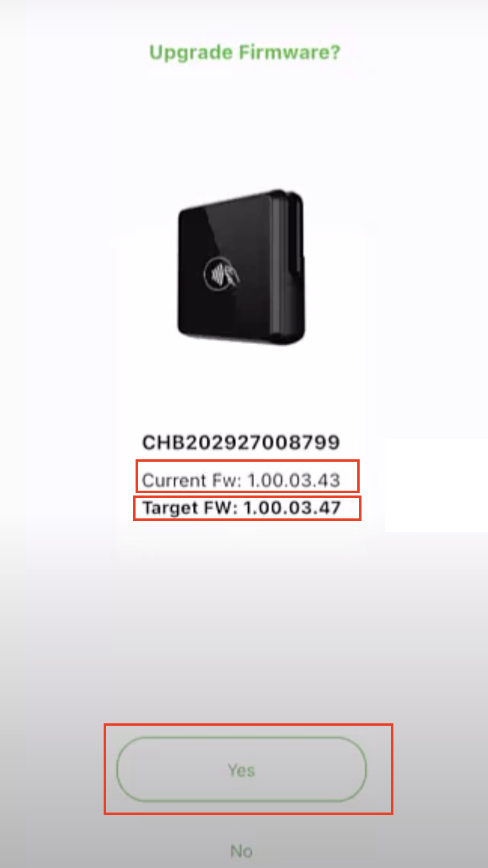Viewport: 488px width, 868px height.
Task: Dismiss the dialog with the No option
Action: (241, 851)
